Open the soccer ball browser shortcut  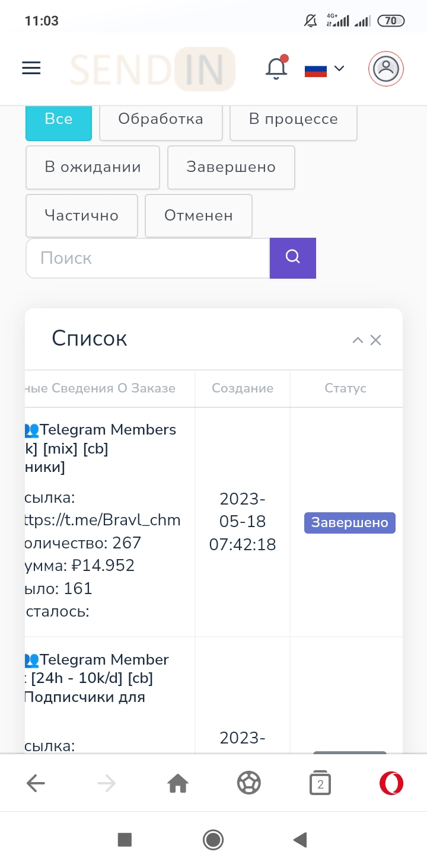tap(249, 784)
